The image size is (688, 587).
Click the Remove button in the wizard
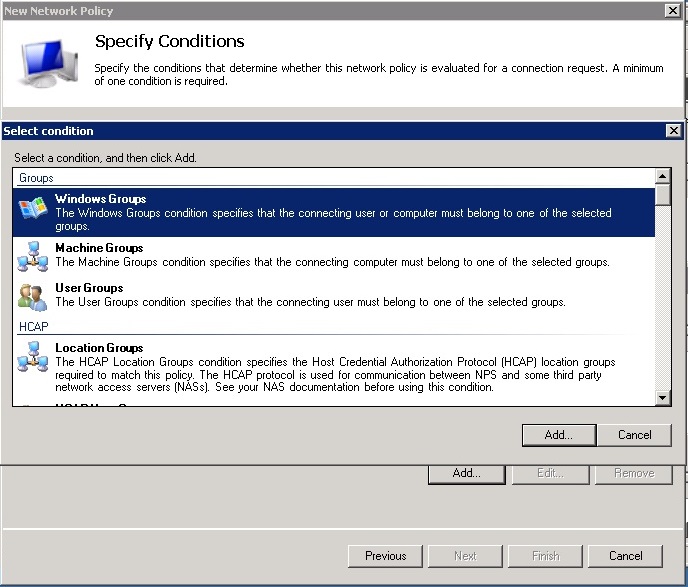[634, 473]
